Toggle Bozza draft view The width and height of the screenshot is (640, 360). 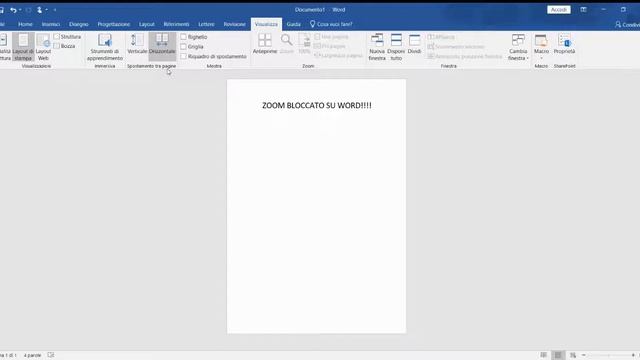coord(64,46)
